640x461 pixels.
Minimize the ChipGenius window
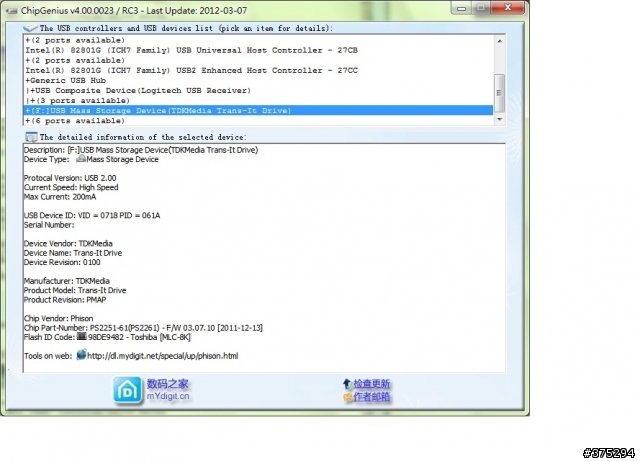click(x=461, y=8)
